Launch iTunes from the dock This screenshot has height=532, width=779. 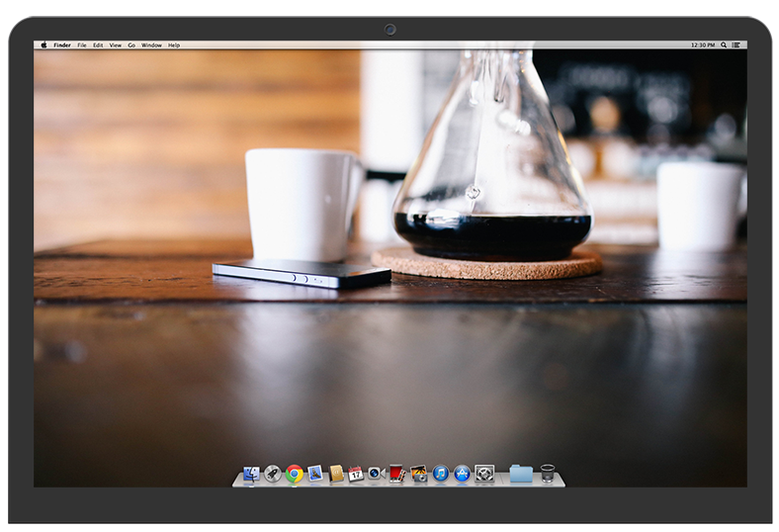tap(441, 474)
